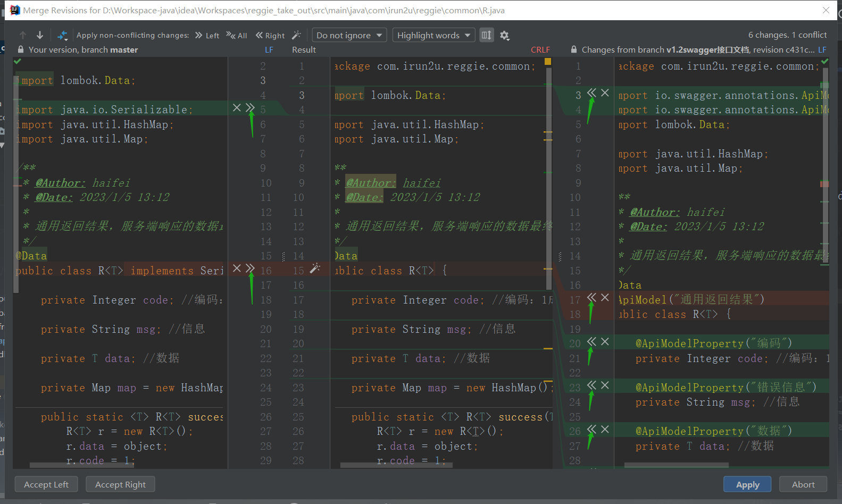
Task: Accept left change at class R line
Action: (251, 268)
